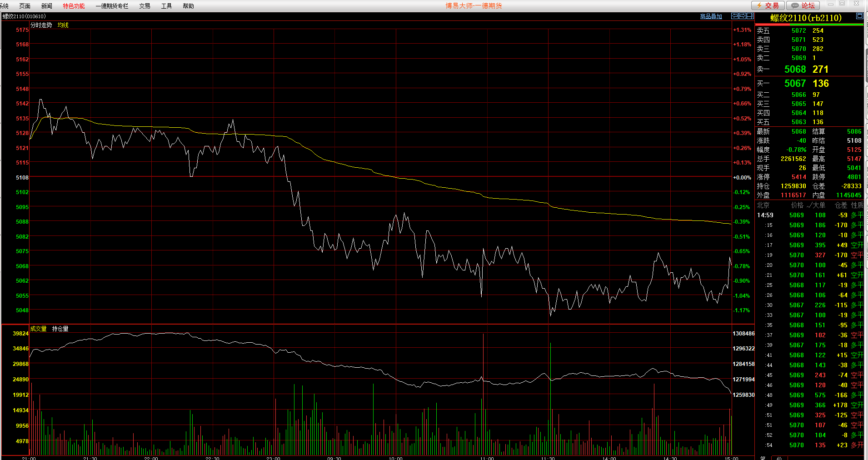Open the 特色功能 menu
This screenshot has height=460, width=868.
pyautogui.click(x=74, y=6)
